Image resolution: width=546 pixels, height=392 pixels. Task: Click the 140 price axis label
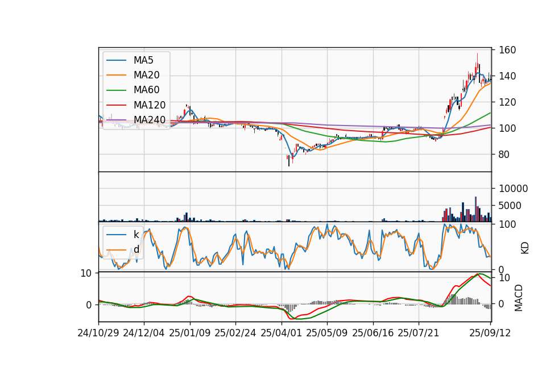click(507, 76)
